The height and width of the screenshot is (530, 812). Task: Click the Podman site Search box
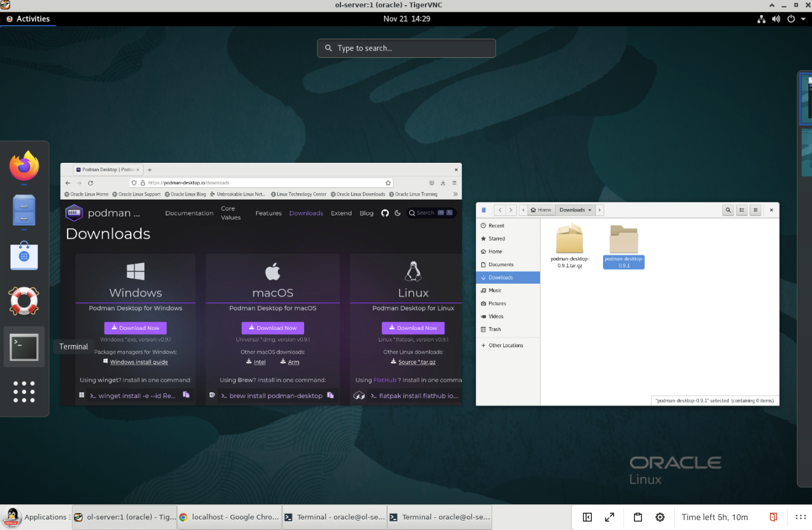coord(431,213)
